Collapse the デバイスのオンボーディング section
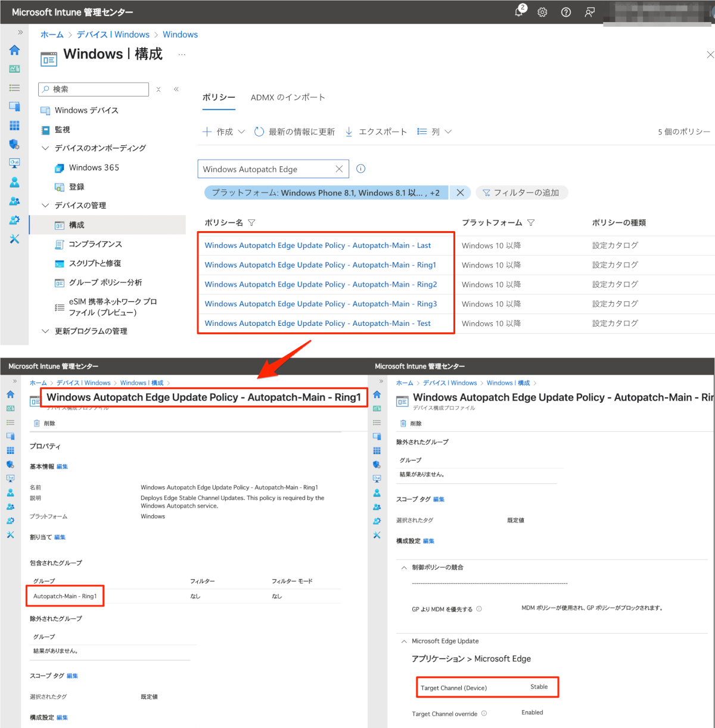 click(45, 148)
